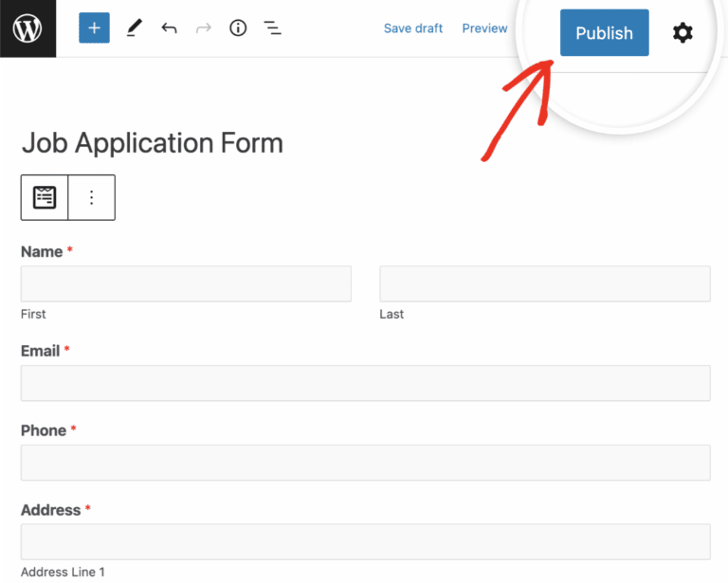
Task: Open block options three-dot menu
Action: 92,197
